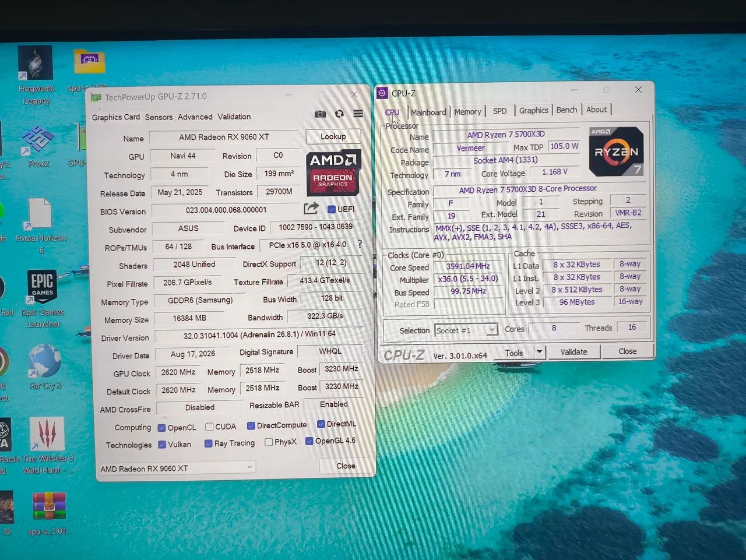Image resolution: width=746 pixels, height=560 pixels.
Task: Open the GPU-Z hamburger menu
Action: click(x=358, y=114)
